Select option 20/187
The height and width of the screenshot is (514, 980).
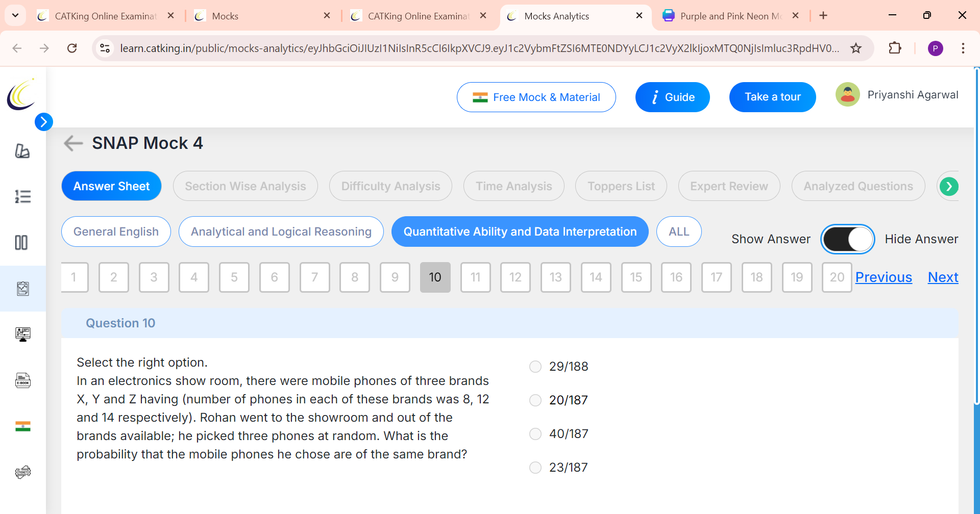coord(535,400)
